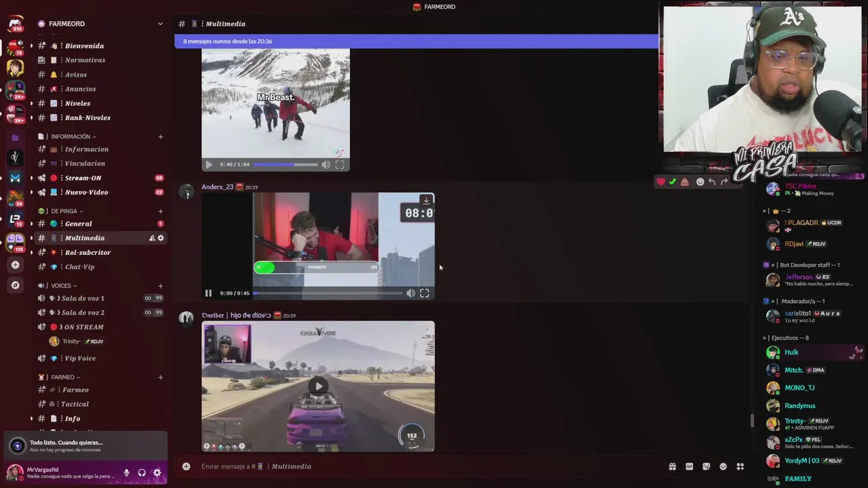This screenshot has height=488, width=868.
Task: Collapse FARMEO category
Action: click(x=63, y=378)
